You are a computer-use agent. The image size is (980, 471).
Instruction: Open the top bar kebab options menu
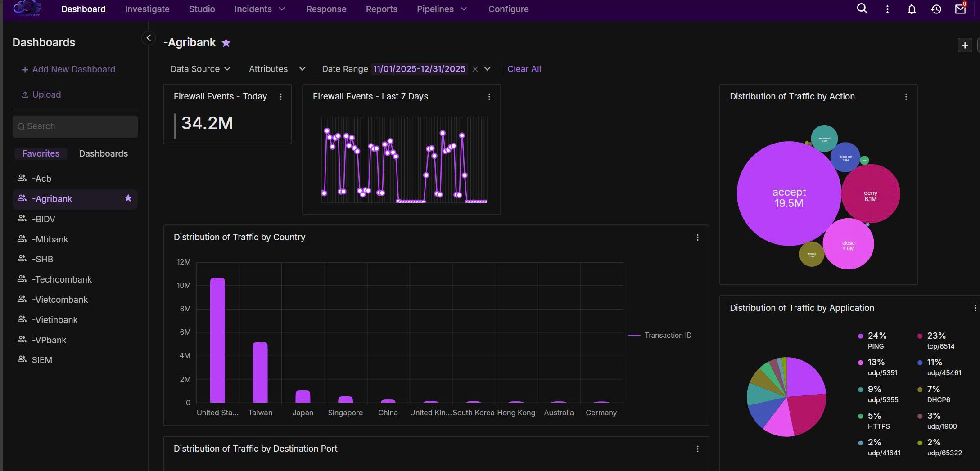[887, 9]
